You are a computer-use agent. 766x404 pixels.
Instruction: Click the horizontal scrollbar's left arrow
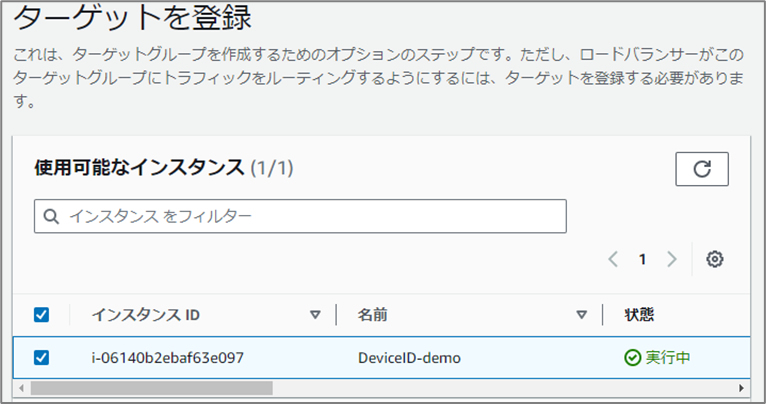21,387
